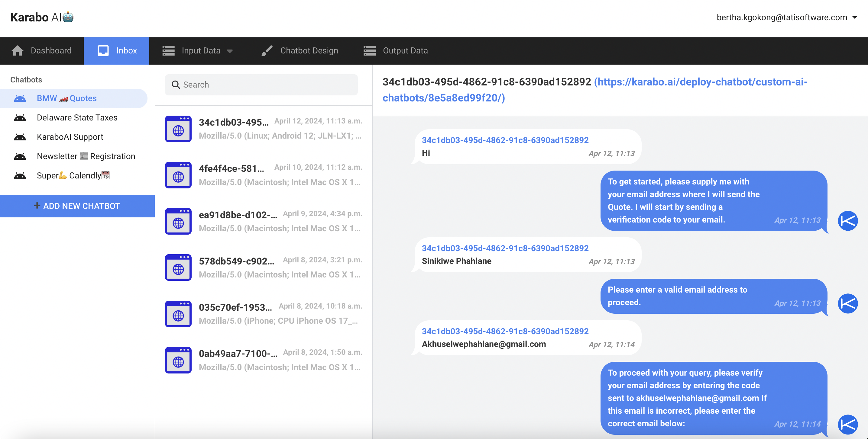The image size is (868, 439).
Task: Click the Inbox tray icon
Action: coord(103,50)
